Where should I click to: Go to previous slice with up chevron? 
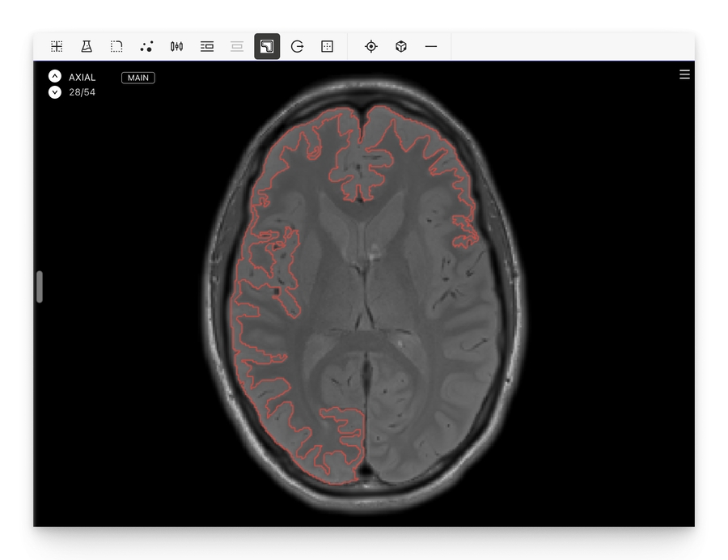tap(54, 76)
